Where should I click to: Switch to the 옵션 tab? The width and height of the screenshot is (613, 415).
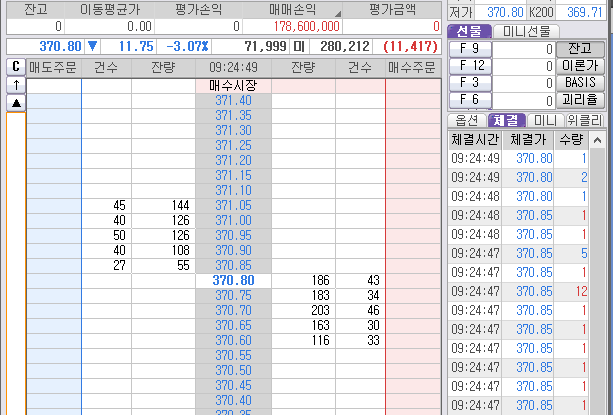[467, 120]
